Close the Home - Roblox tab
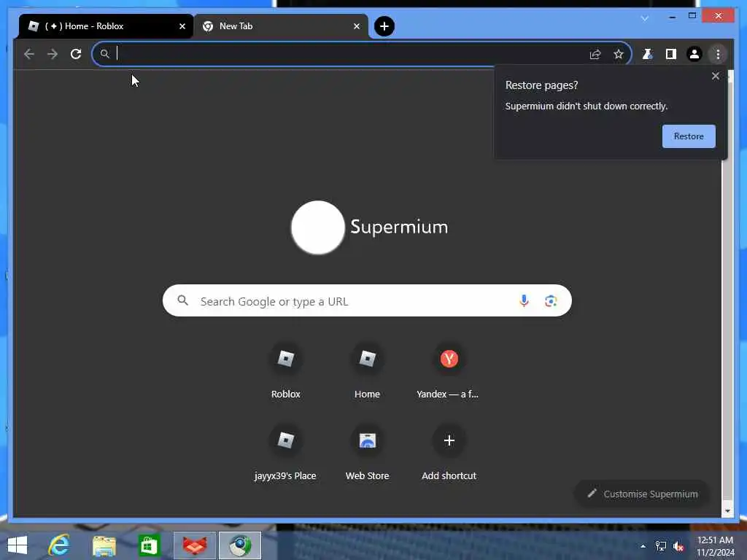This screenshot has width=747, height=560. point(182,26)
